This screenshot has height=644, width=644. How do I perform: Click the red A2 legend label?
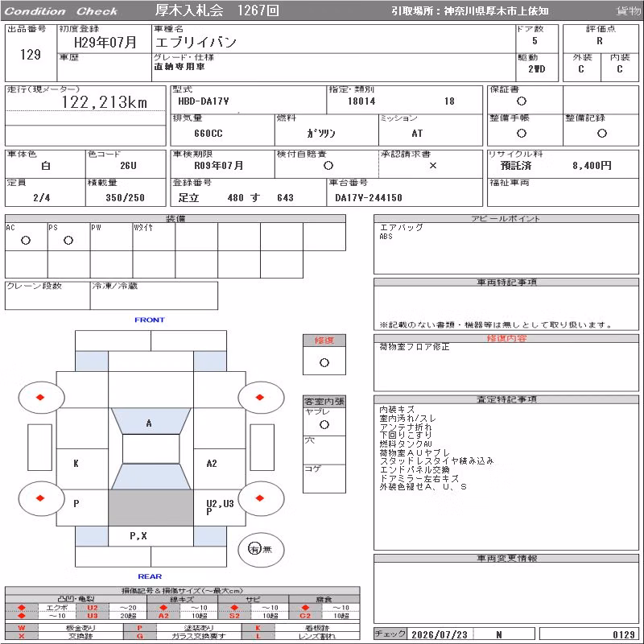point(163,616)
